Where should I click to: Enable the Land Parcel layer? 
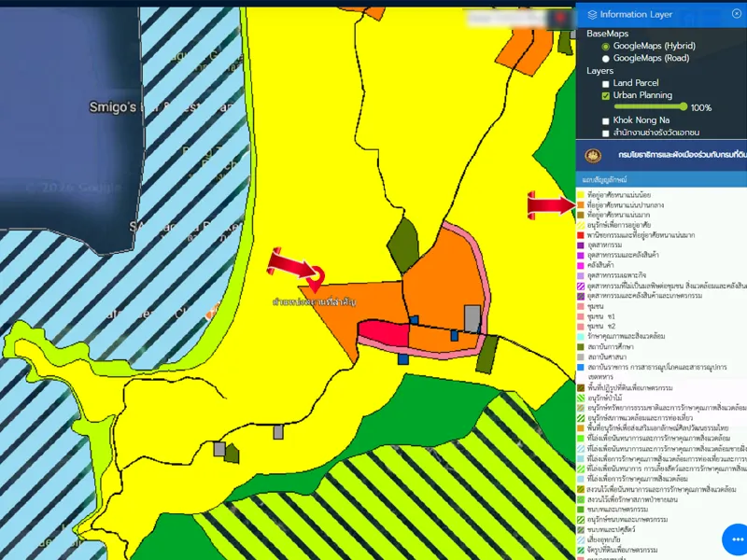point(606,83)
